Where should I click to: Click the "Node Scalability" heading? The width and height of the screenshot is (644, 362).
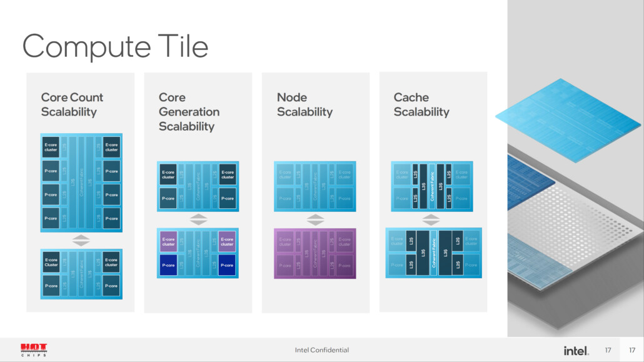[304, 104]
